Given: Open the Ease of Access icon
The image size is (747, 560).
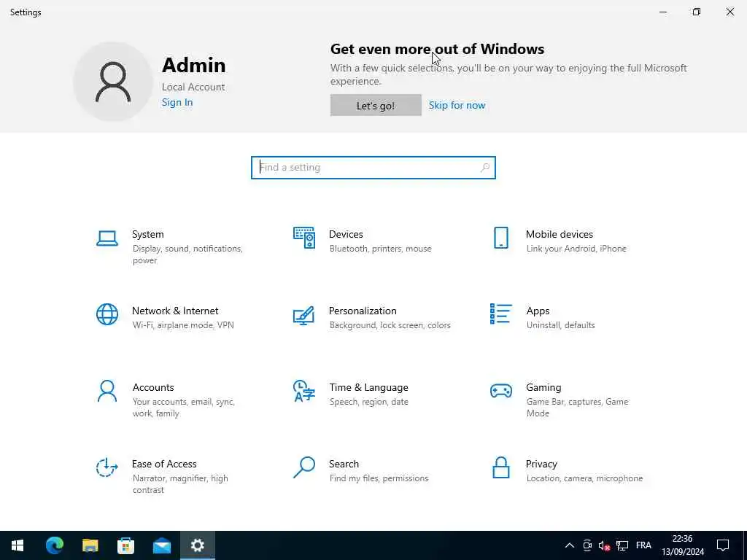Looking at the screenshot, I should pos(107,467).
